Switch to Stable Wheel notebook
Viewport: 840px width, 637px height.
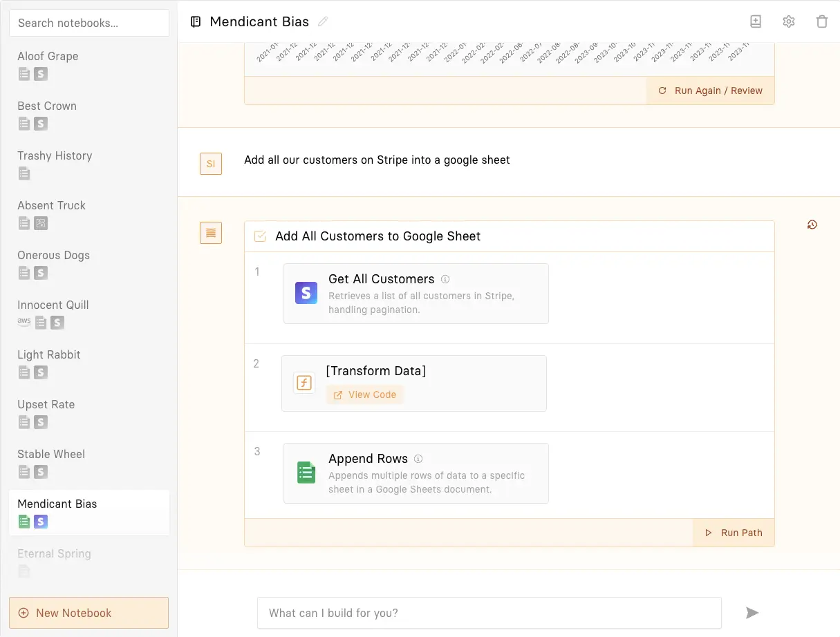click(x=51, y=454)
